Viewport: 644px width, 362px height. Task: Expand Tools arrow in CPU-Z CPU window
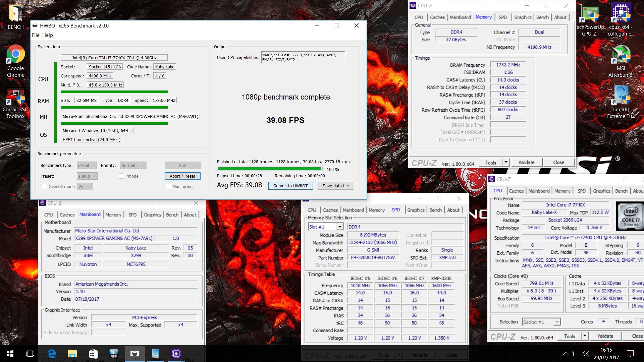[585, 336]
